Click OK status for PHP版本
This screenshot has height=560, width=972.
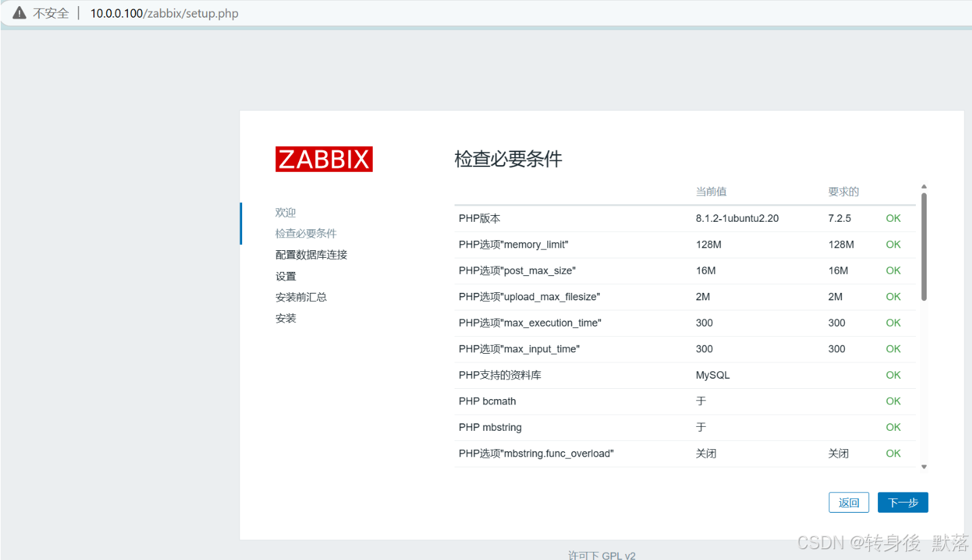pos(894,218)
